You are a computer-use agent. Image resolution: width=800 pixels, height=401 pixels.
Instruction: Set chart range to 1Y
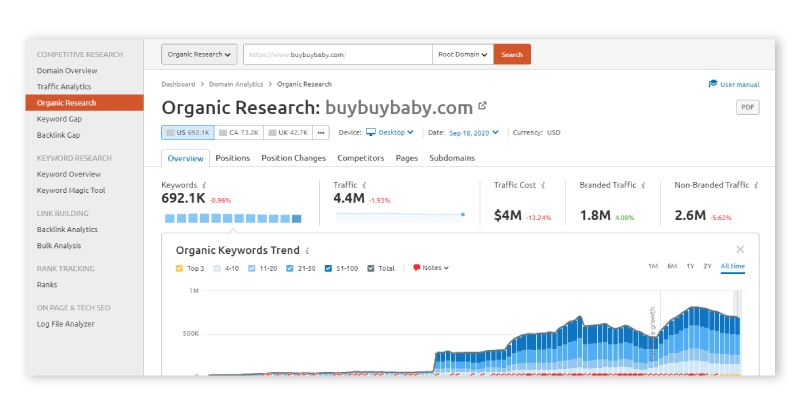point(690,266)
